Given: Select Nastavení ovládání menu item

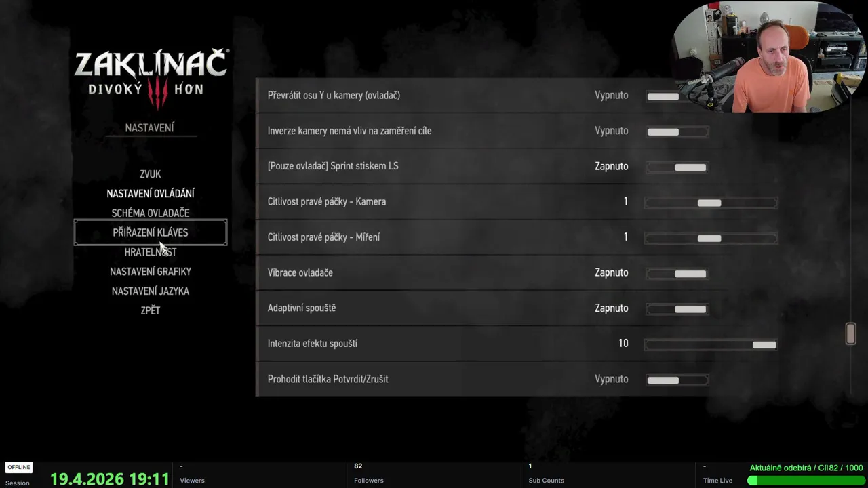Looking at the screenshot, I should click(151, 194).
